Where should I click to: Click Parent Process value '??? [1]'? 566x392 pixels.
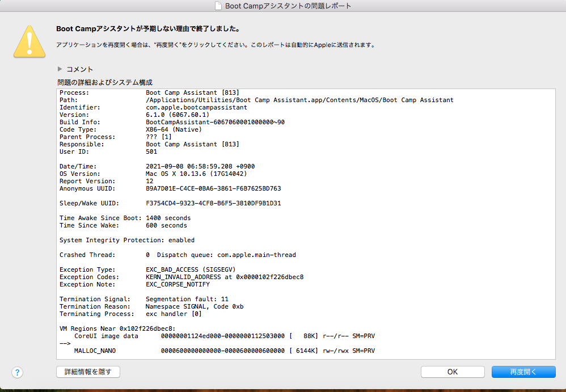coord(159,137)
